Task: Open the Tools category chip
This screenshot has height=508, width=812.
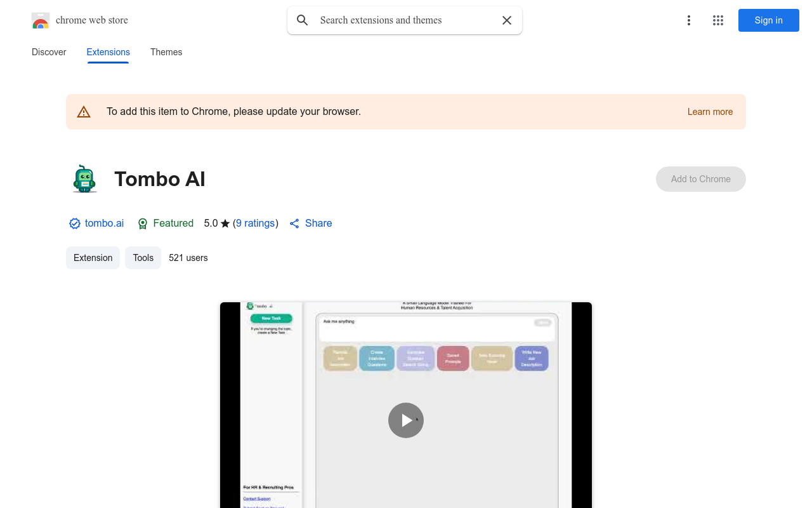Action: click(x=143, y=258)
